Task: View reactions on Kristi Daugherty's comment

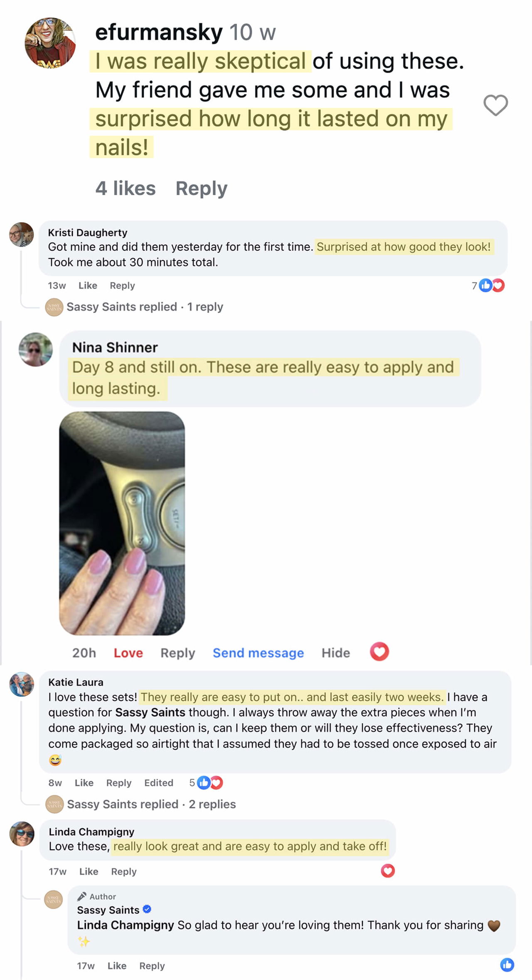Action: point(488,285)
